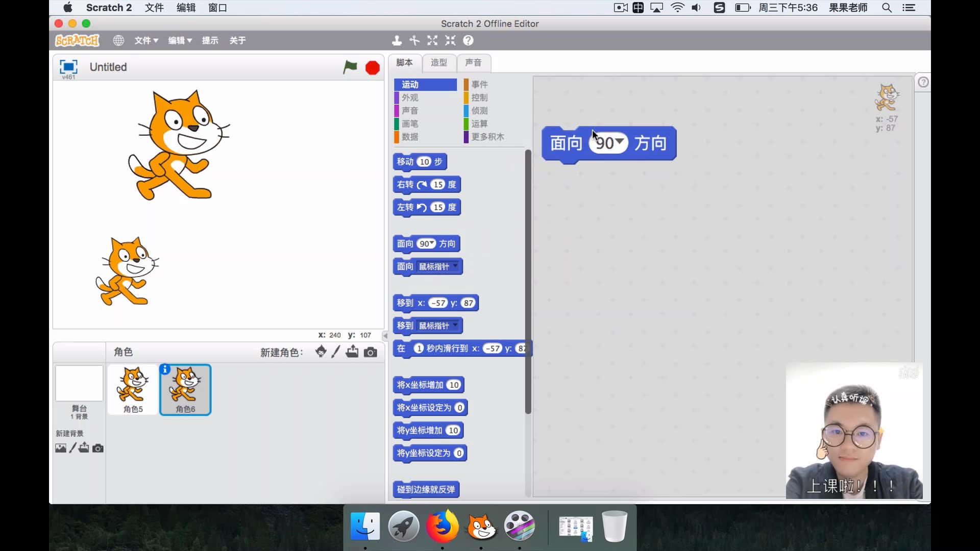Take new sprite from camera
The height and width of the screenshot is (551, 980).
(x=371, y=352)
